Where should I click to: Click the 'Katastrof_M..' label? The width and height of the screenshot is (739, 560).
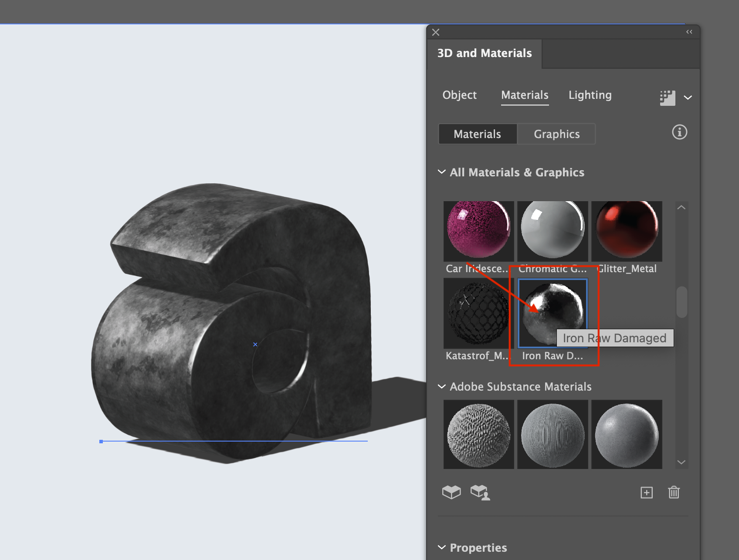(x=477, y=356)
